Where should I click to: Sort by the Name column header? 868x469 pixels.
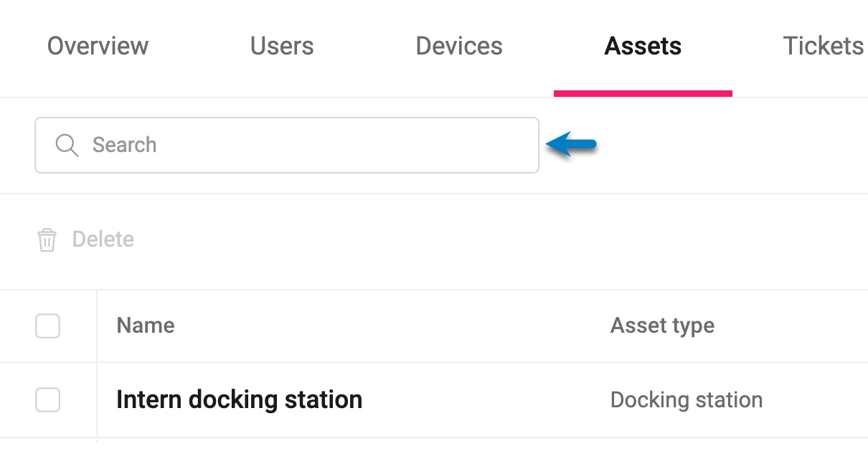pyautogui.click(x=146, y=326)
